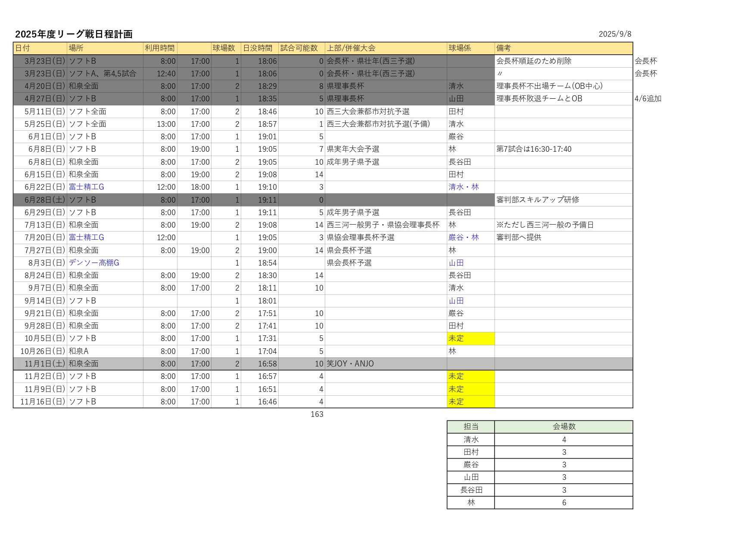Click yellow 未定 cell in 11月16日 row
The height and width of the screenshot is (535, 756).
(x=471, y=402)
